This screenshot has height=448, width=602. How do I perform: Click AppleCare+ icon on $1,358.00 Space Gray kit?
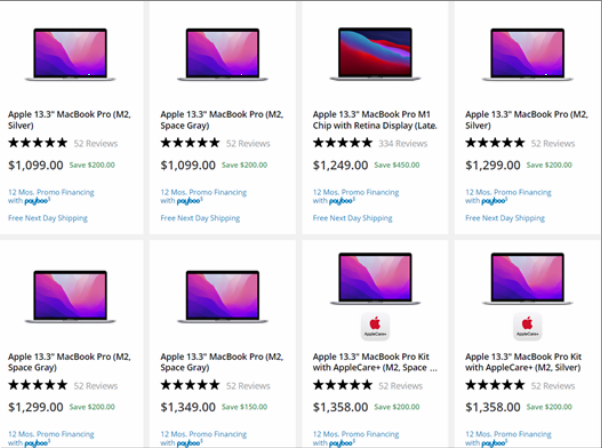pos(374,327)
